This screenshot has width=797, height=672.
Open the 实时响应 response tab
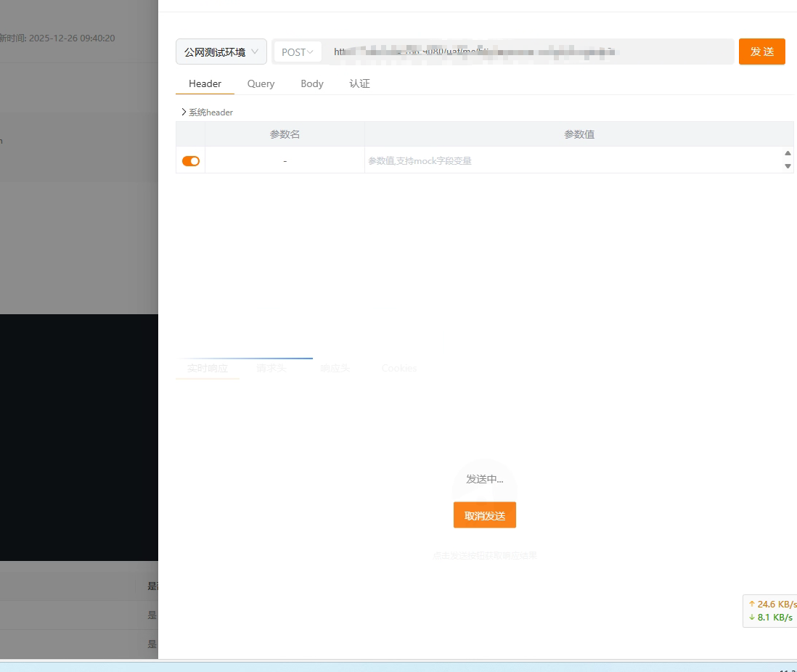click(207, 368)
